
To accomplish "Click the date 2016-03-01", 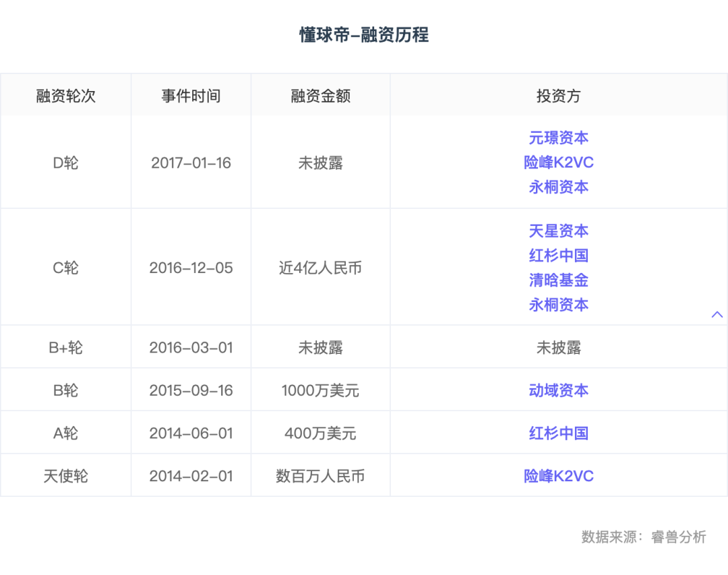I will click(191, 348).
